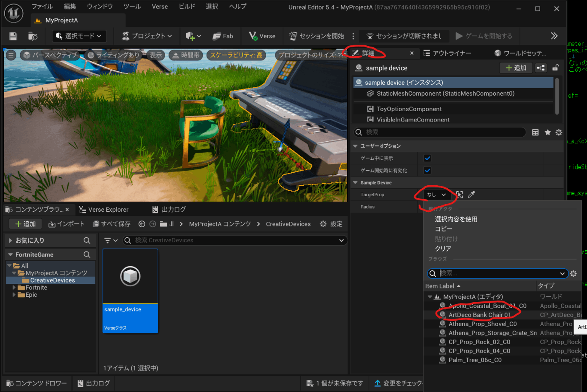Pick actor with eyedropper icon
This screenshot has height=392, width=587.
pos(471,195)
